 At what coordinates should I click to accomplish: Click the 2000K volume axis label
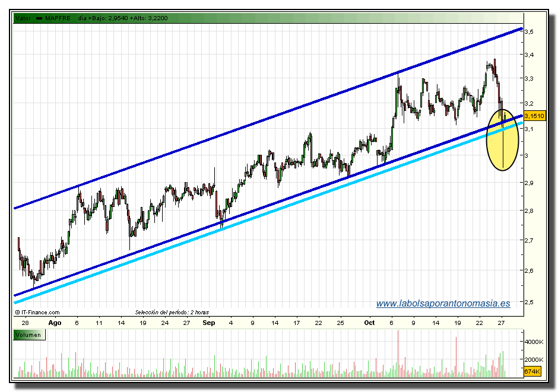[x=533, y=360]
